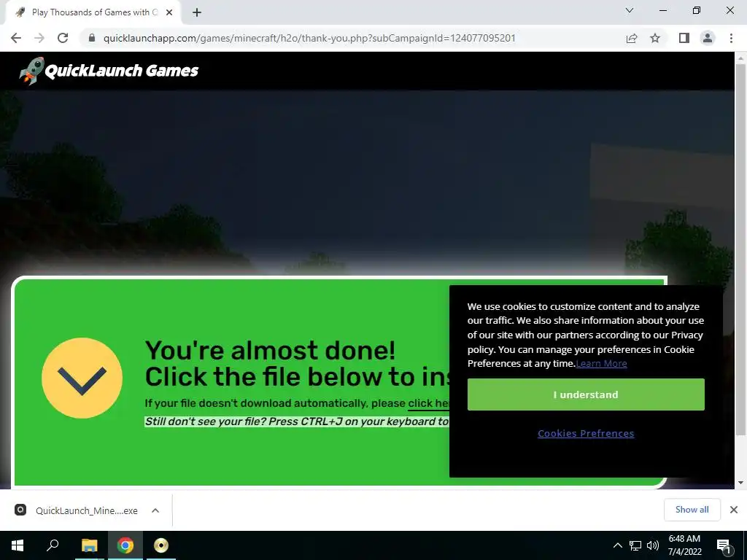Open the tab search dropdown arrow

(x=630, y=10)
